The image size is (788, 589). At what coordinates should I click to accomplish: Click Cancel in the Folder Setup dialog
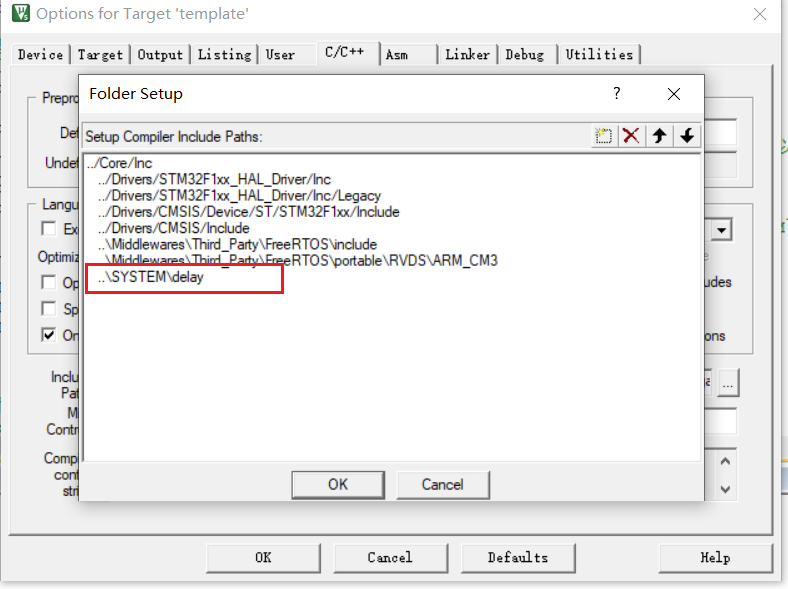(x=442, y=484)
